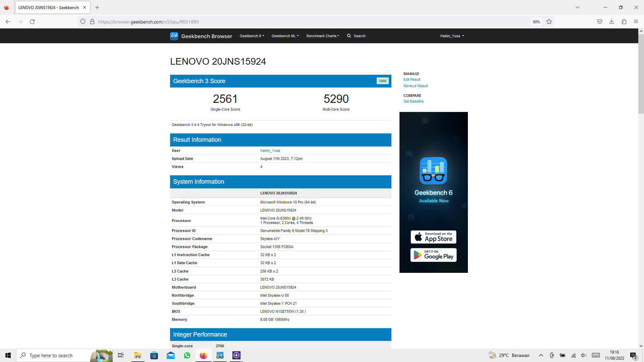Open a new tab with plus icon
This screenshot has width=644, height=362.
[x=97, y=7]
